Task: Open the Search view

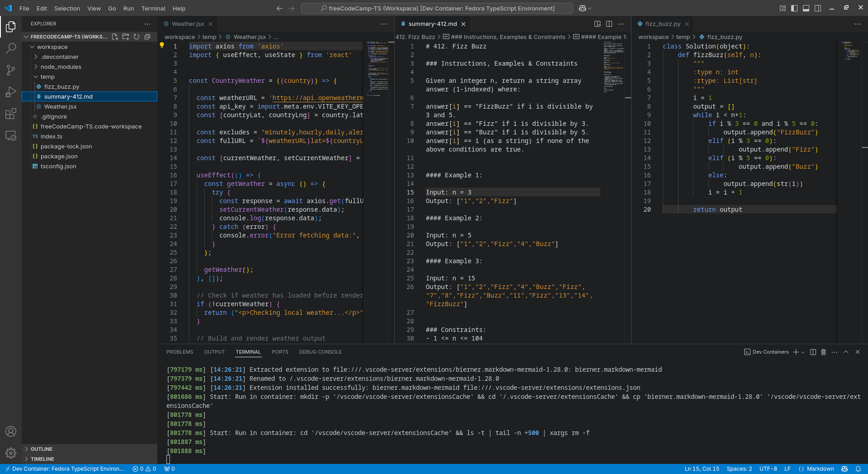Action: coord(11,48)
